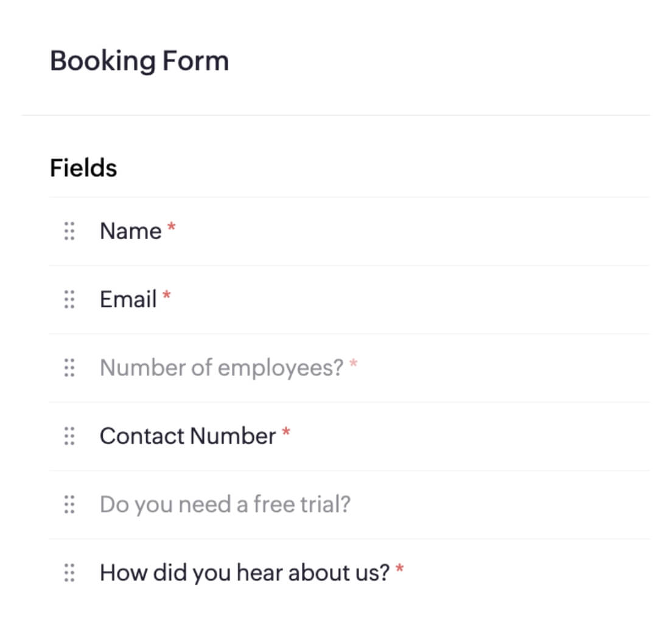Select the Name field label

[130, 231]
